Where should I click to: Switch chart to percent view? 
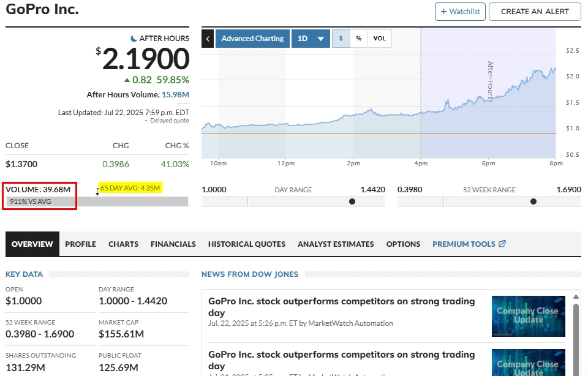pyautogui.click(x=359, y=39)
